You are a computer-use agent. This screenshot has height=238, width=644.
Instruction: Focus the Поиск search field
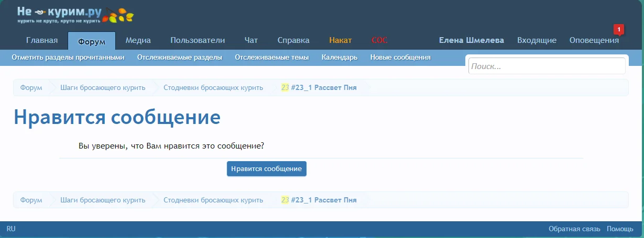pyautogui.click(x=547, y=66)
